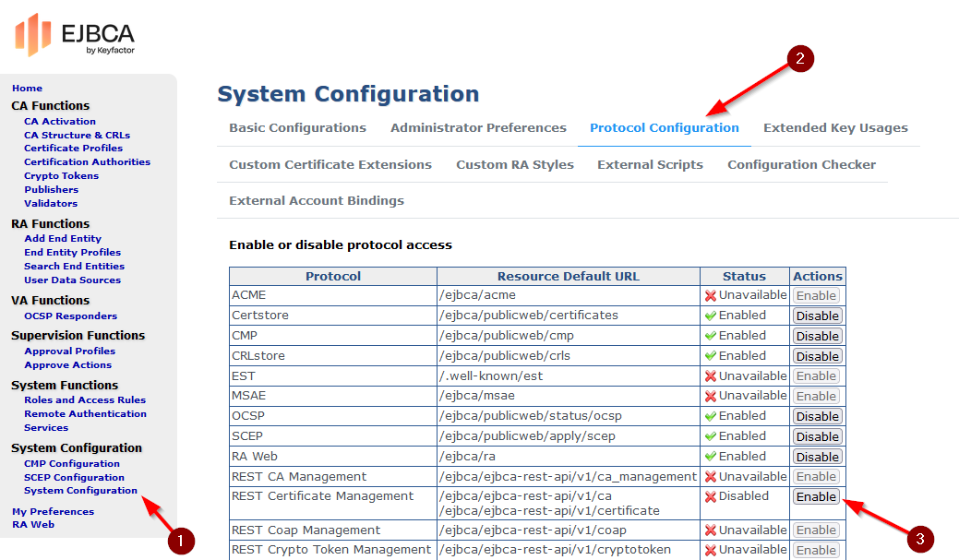Open System Configuration in the sidebar
This screenshot has width=959, height=560.
tap(80, 491)
